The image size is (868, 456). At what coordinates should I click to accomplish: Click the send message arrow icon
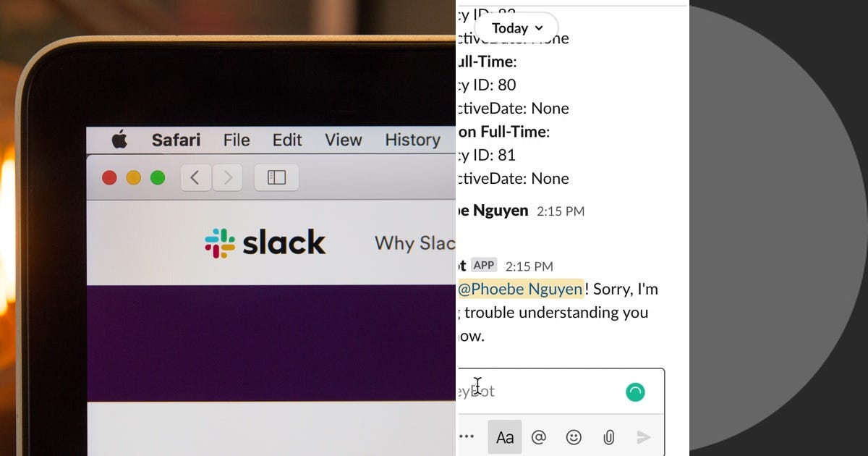(644, 436)
